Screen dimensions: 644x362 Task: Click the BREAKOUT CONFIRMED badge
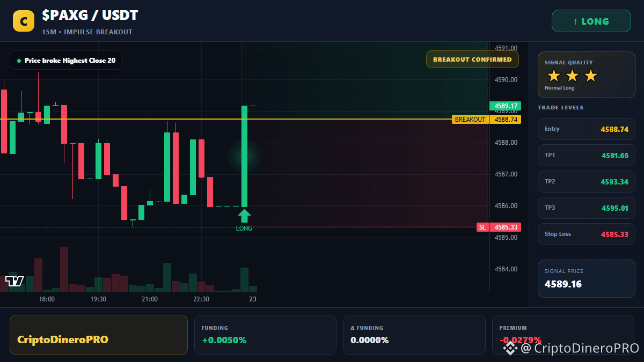472,60
